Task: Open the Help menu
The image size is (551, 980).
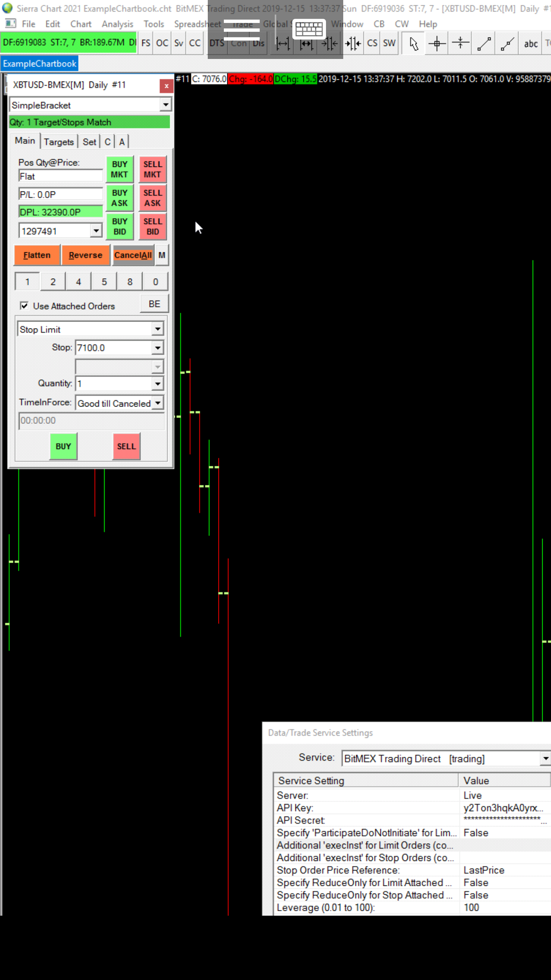Action: (428, 24)
